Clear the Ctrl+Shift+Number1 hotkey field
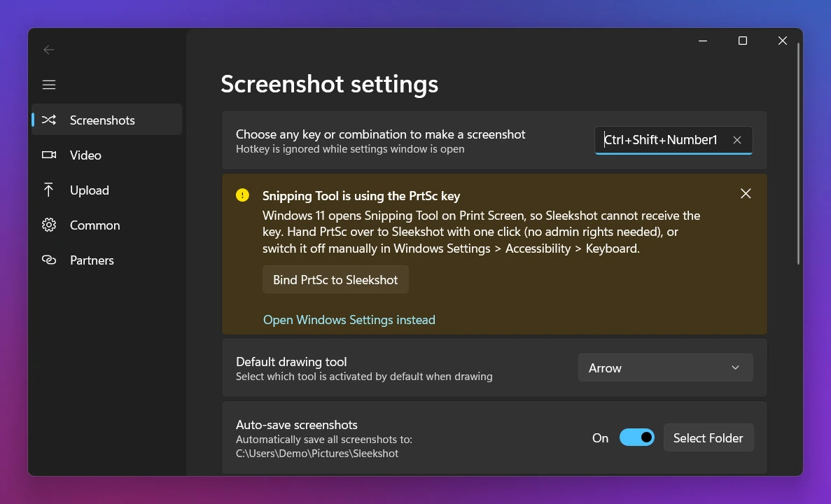The width and height of the screenshot is (831, 504). (x=736, y=140)
